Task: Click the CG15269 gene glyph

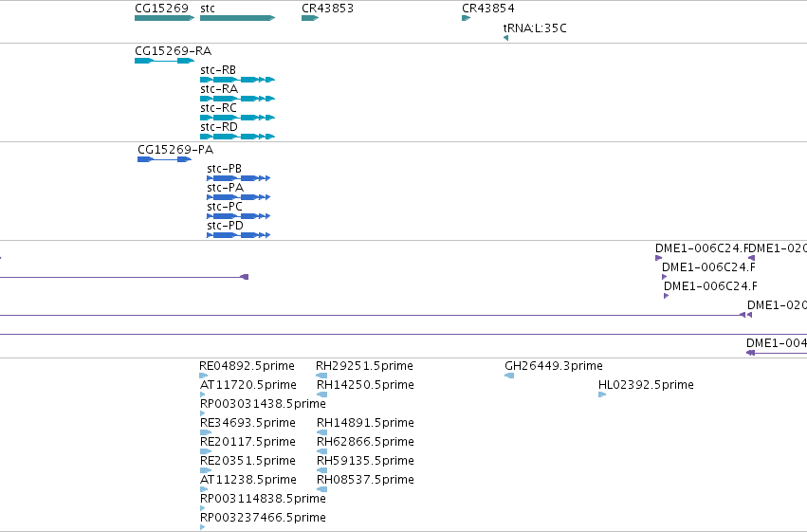Action: point(165,18)
